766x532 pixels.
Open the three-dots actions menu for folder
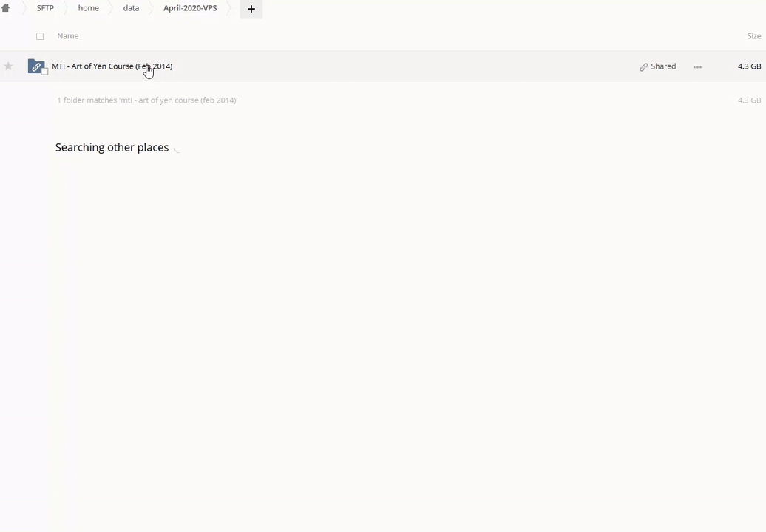696,66
